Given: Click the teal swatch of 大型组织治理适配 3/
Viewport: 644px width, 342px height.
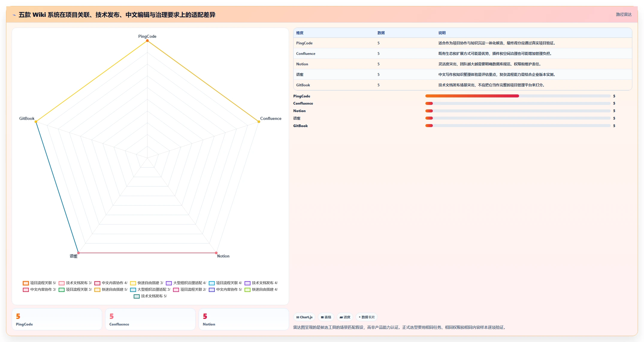Looking at the screenshot, I should point(133,290).
